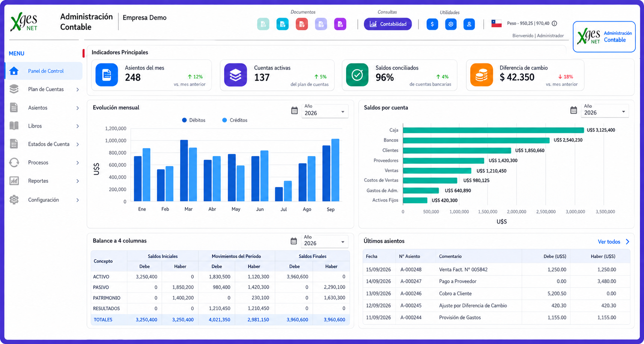Click the Plan de Cuentas layers icon
The width and height of the screenshot is (644, 344).
pyautogui.click(x=14, y=89)
